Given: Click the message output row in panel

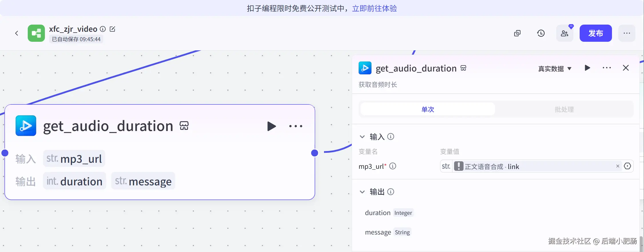Looking at the screenshot, I should (x=388, y=232).
